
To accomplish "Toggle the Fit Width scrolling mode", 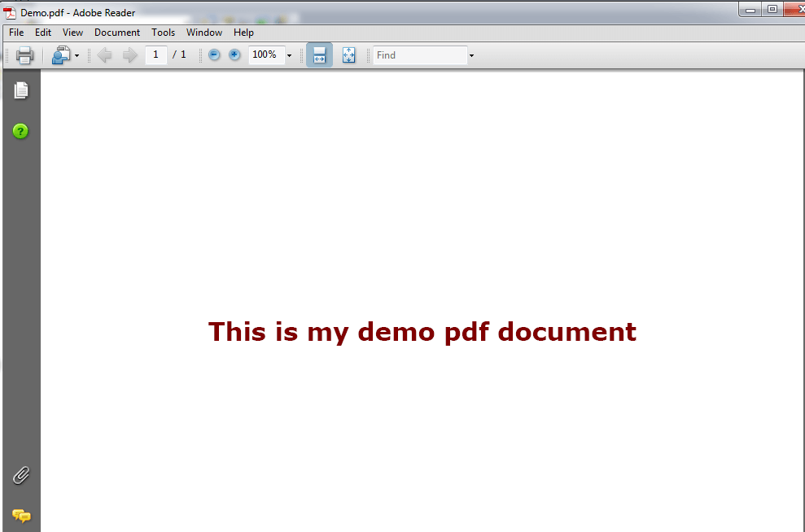I will click(319, 55).
